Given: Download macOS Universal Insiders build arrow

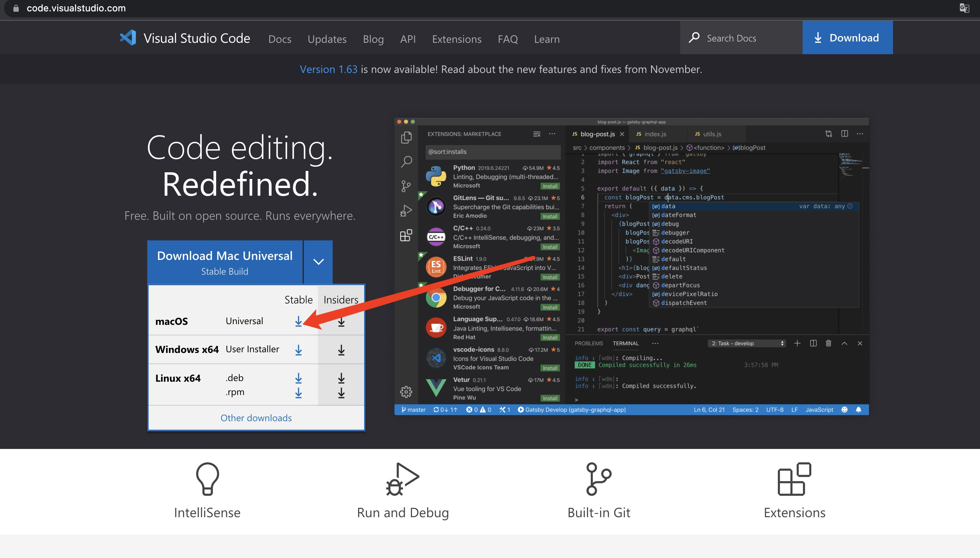Looking at the screenshot, I should (341, 321).
